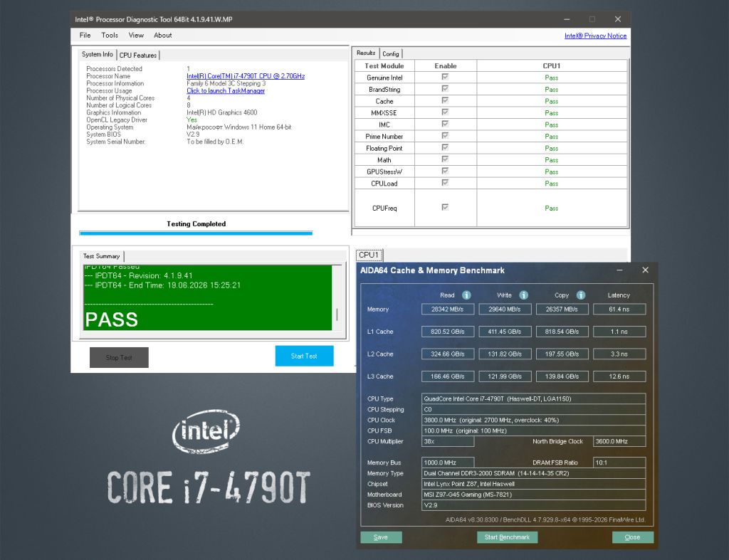Screen dimensions: 729x560
Task: Save the AIDA64 benchmark results
Action: tap(382, 537)
